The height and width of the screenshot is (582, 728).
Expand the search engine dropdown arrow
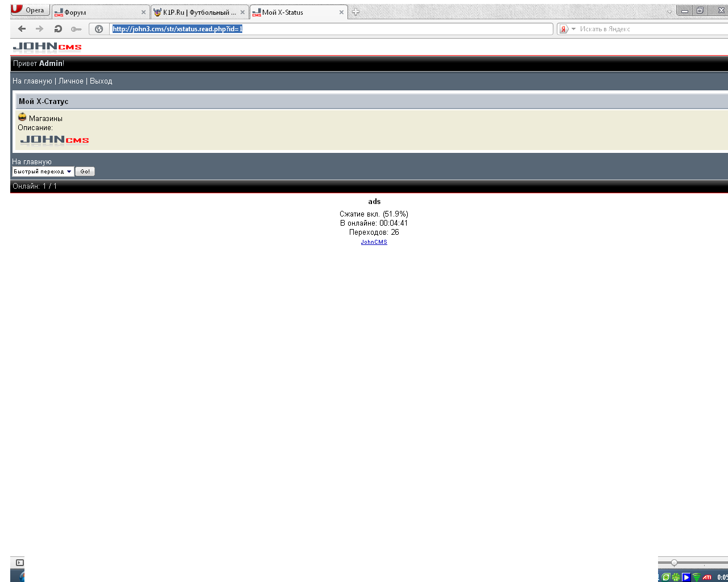click(x=573, y=29)
